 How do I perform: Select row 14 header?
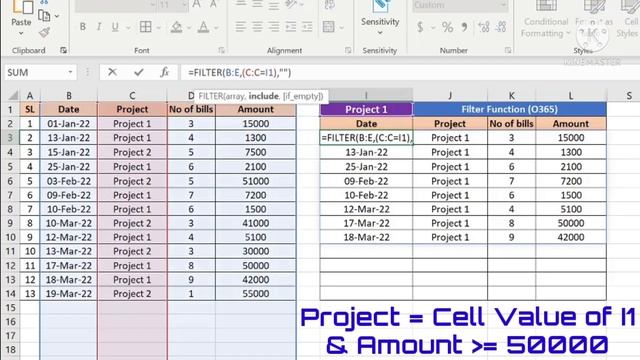click(x=10, y=293)
